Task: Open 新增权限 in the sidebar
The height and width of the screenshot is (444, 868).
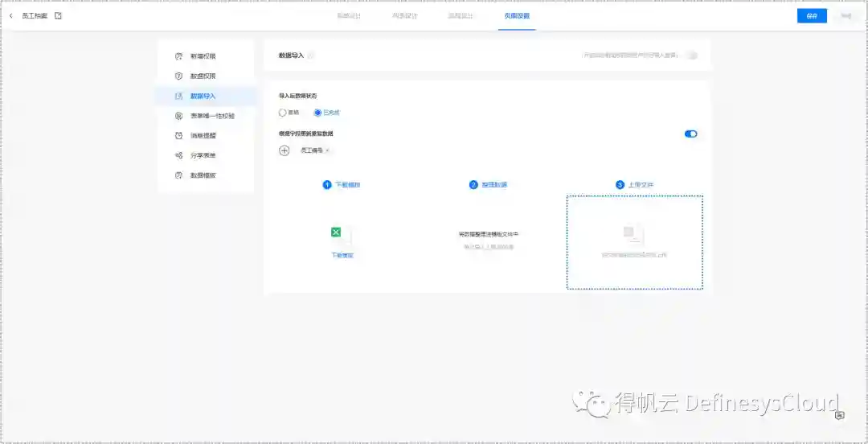Action: [x=203, y=56]
